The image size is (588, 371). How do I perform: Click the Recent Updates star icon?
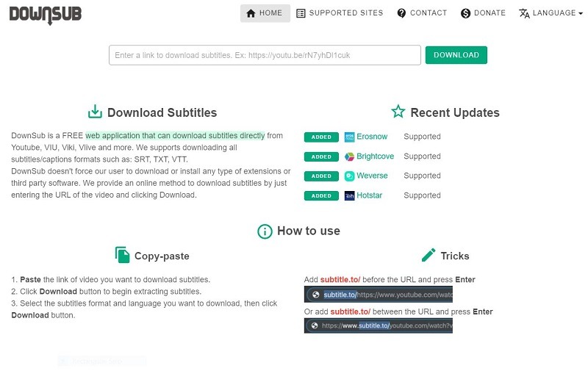point(398,112)
